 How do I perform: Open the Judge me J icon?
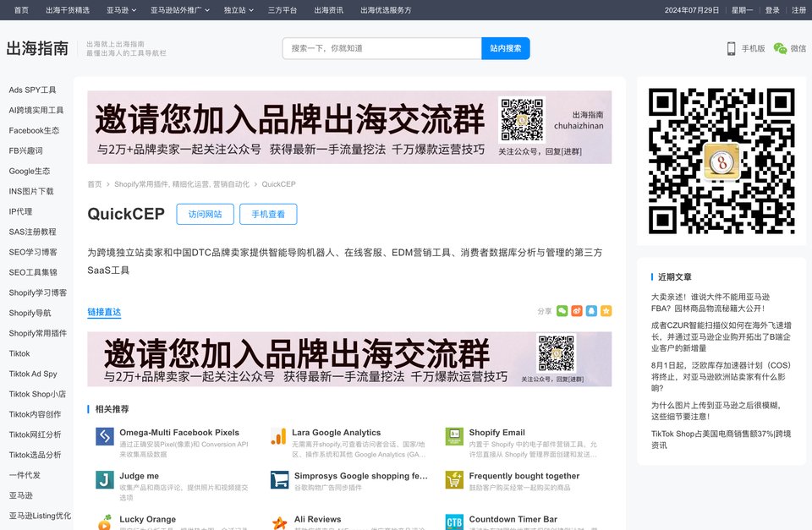tap(105, 480)
